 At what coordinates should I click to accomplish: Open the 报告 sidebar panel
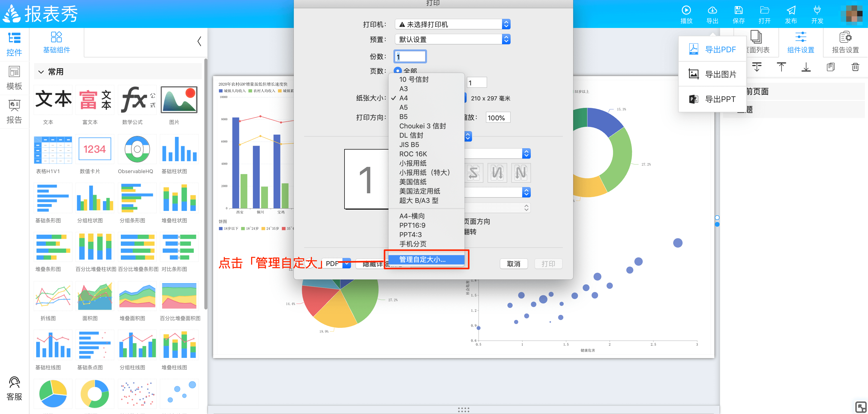pyautogui.click(x=14, y=112)
